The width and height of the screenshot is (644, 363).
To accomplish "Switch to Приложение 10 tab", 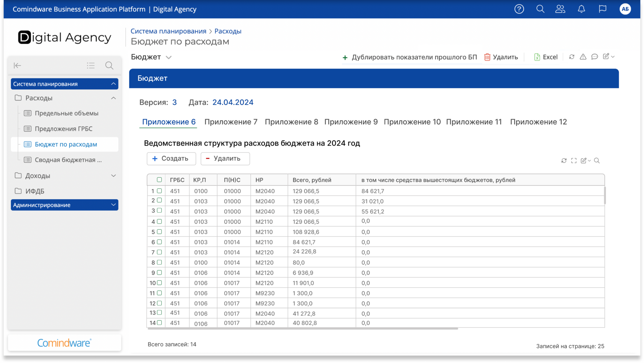I will pos(412,122).
